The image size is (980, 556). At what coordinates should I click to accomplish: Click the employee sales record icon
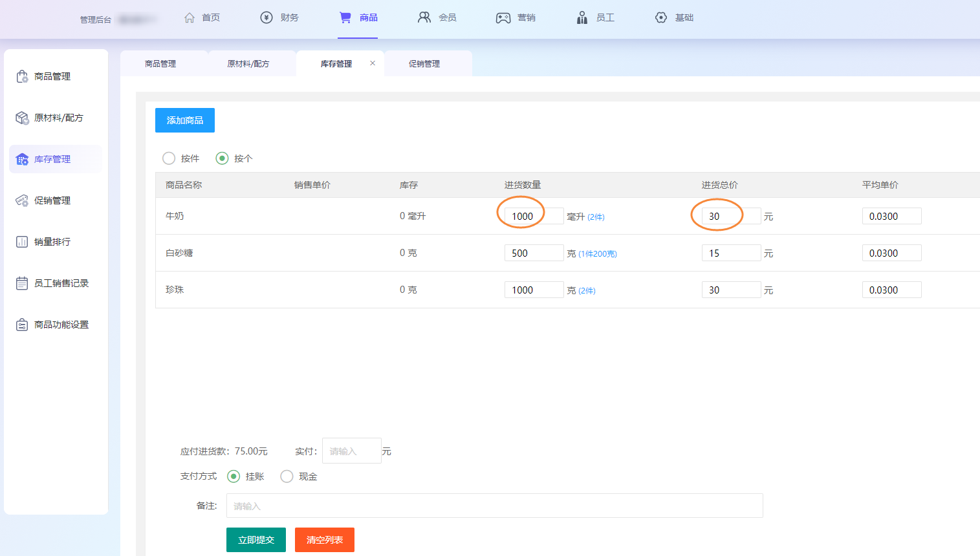pyautogui.click(x=22, y=283)
